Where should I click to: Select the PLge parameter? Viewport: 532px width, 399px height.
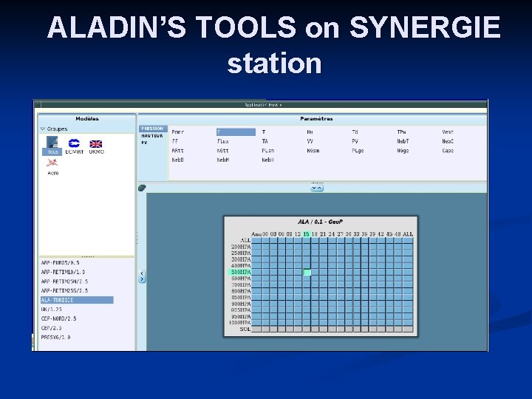pyautogui.click(x=358, y=150)
